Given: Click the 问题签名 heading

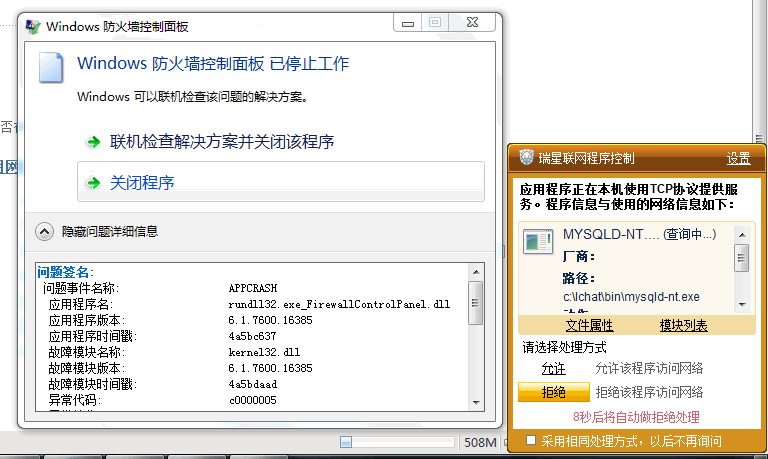Looking at the screenshot, I should [65, 272].
